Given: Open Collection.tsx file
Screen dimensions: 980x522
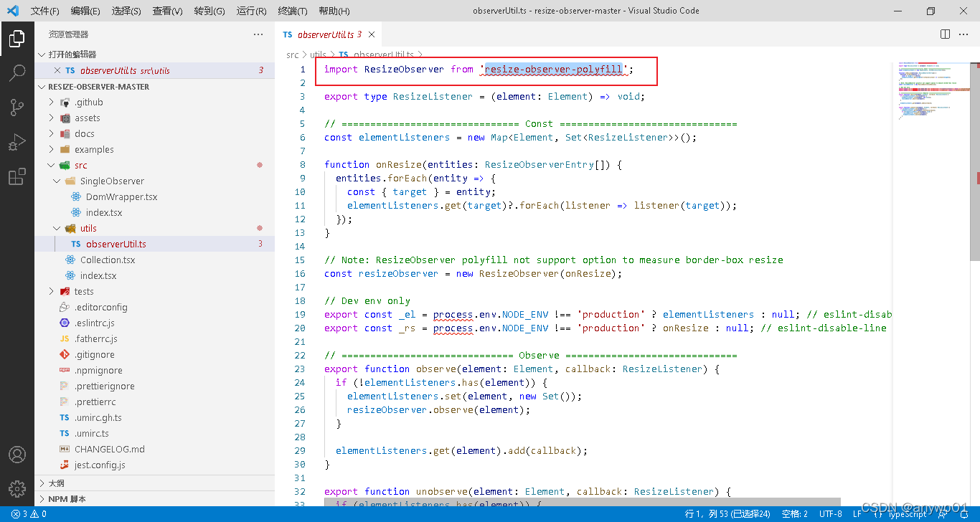Looking at the screenshot, I should coord(154,260).
